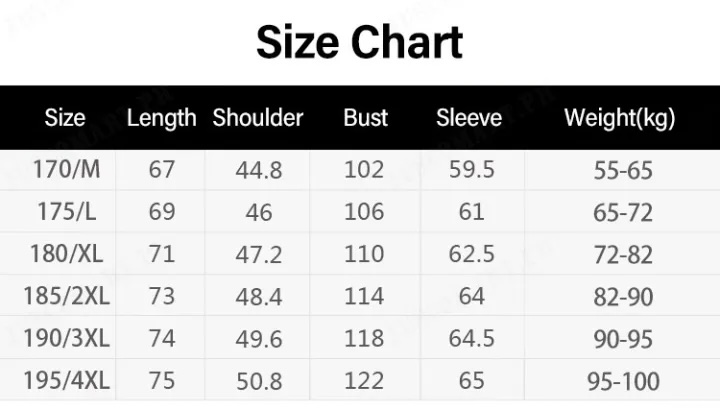This screenshot has width=720, height=410.
Task: Click the Length column header
Action: [x=162, y=118]
